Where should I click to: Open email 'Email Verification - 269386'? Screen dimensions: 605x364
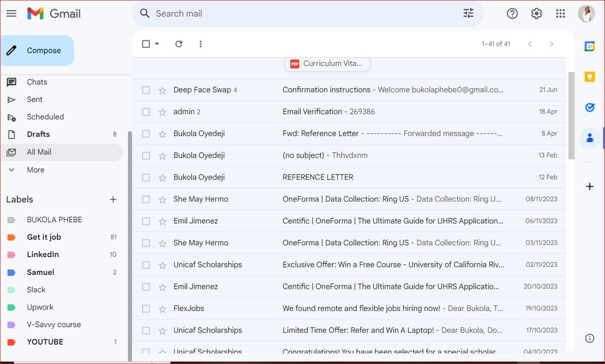[x=349, y=112]
